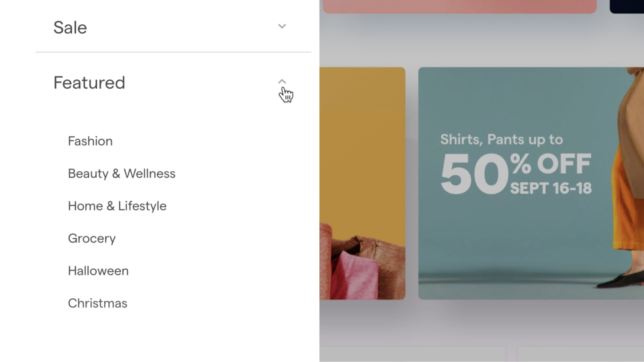Open the Fashion category
Image resolution: width=644 pixels, height=362 pixels.
[90, 141]
